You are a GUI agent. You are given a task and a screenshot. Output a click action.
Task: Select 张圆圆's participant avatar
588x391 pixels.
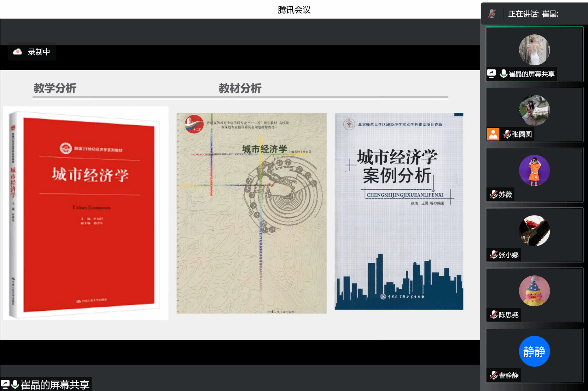(534, 110)
